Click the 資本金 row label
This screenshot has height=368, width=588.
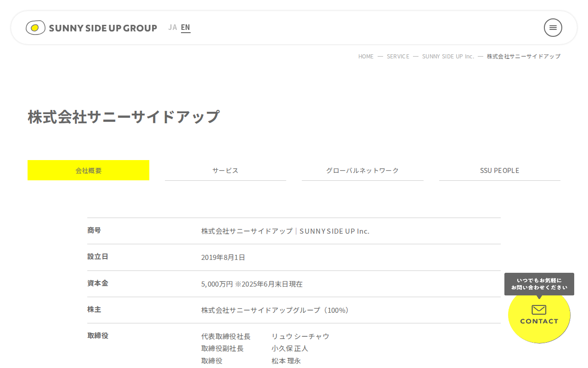point(98,283)
